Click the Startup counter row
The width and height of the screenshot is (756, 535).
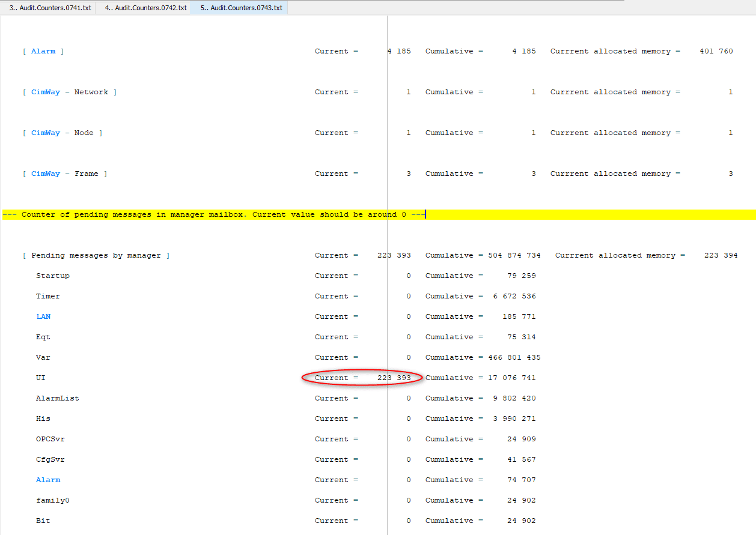click(53, 276)
